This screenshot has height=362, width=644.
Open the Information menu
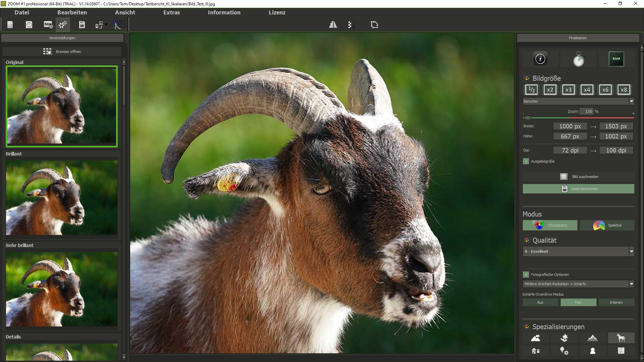224,12
